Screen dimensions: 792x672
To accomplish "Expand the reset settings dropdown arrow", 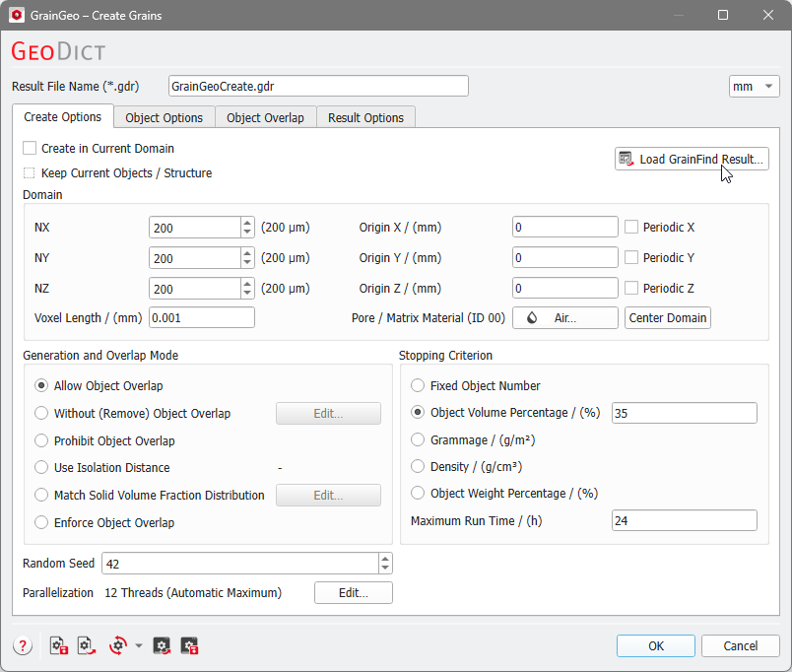I will [139, 645].
